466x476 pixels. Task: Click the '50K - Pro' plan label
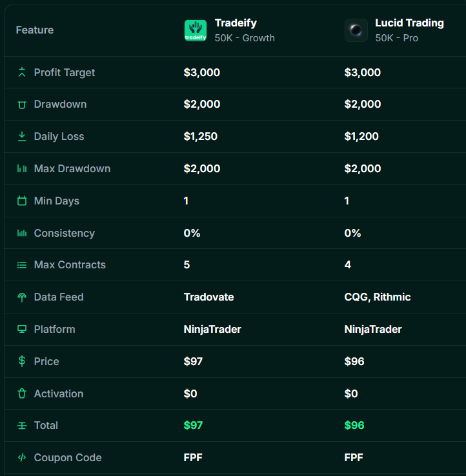pos(396,38)
